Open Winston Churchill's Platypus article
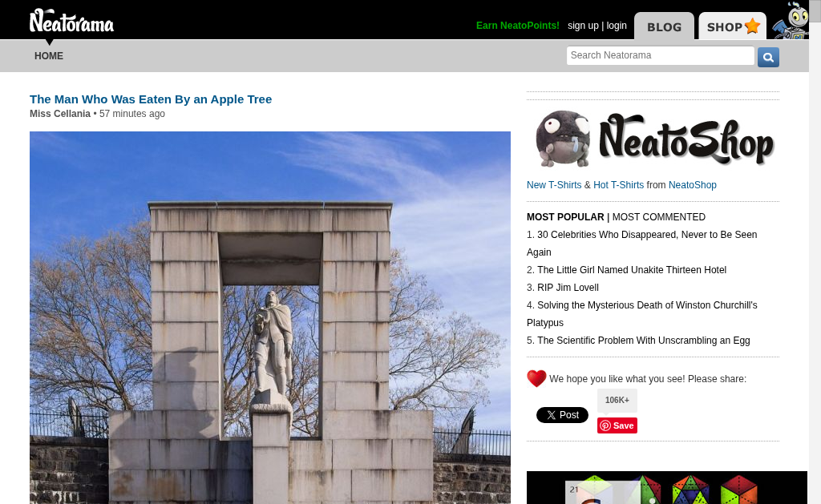 [x=642, y=314]
